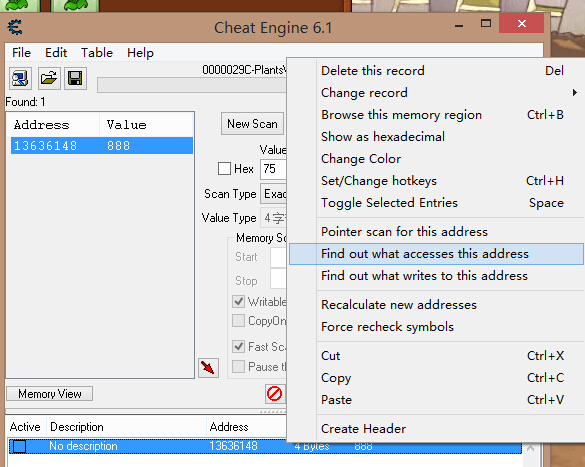585x467 pixels.
Task: Select found address 13636148 row
Action: (x=102, y=145)
